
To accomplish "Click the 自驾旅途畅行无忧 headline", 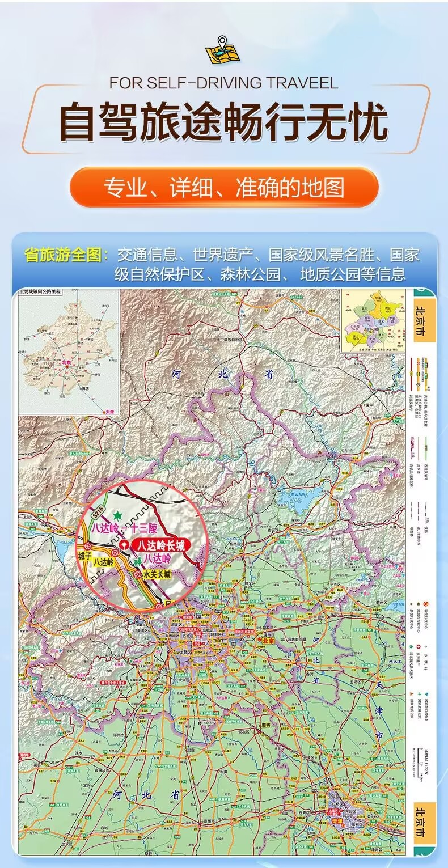I will (224, 121).
